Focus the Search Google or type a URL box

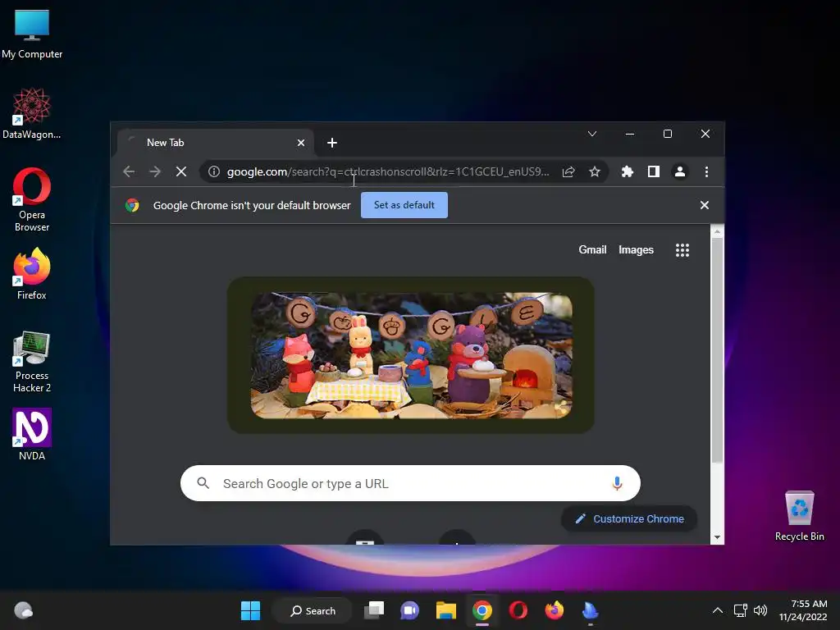tap(410, 483)
